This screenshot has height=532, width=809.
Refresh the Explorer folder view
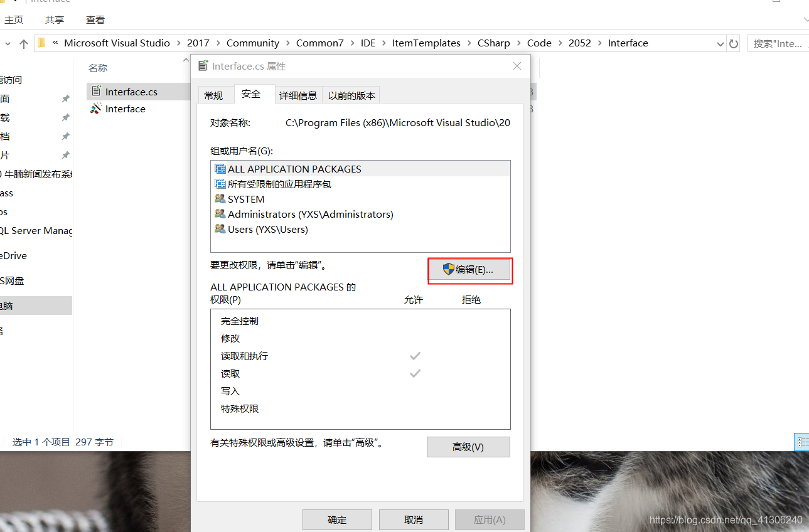click(x=734, y=44)
